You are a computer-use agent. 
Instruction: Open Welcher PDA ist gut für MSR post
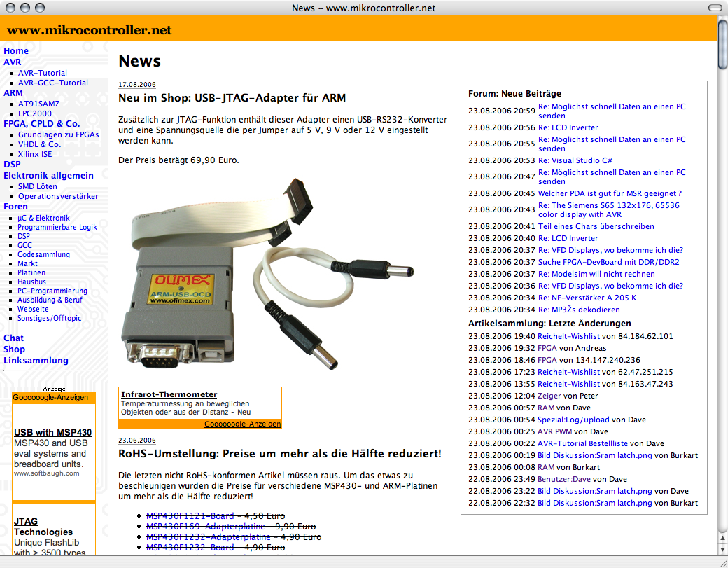[610, 194]
